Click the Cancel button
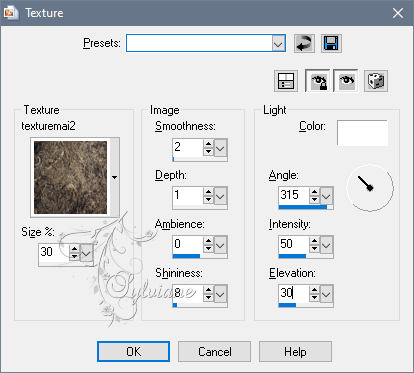414x373 pixels. pos(214,352)
